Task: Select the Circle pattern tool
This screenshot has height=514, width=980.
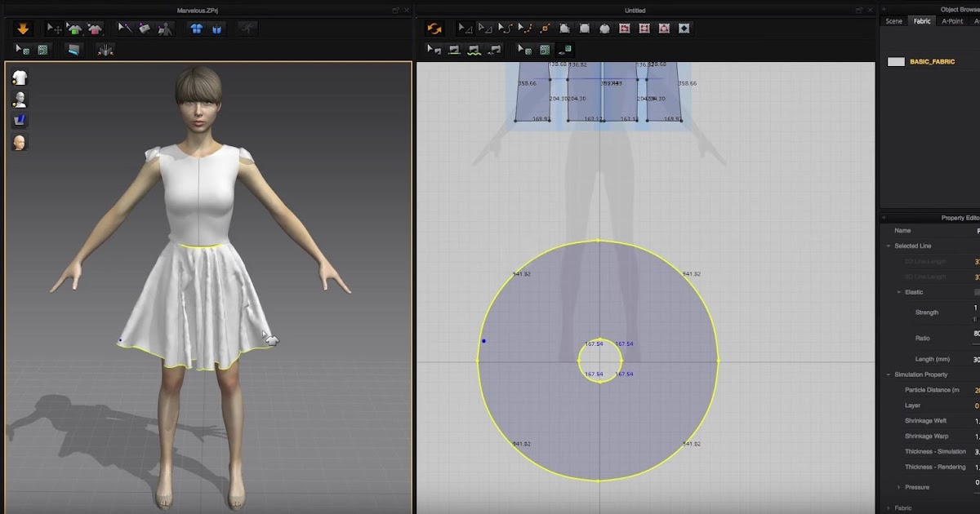Action: [x=604, y=30]
